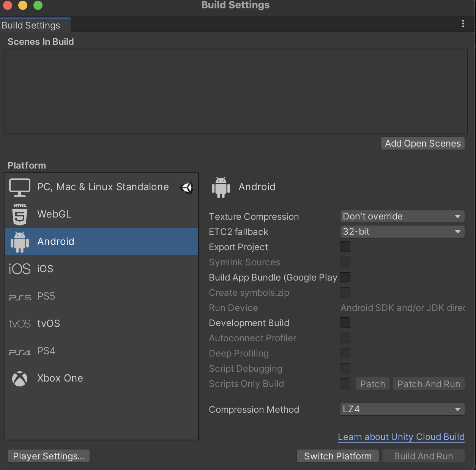Image resolution: width=476 pixels, height=470 pixels.
Task: Click the PS5 logo icon
Action: (20, 298)
